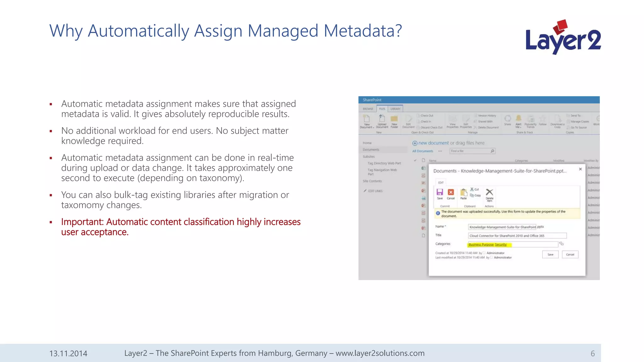This screenshot has height=362, width=644.
Task: Switch to the BROWSE ribbon tab
Action: pyautogui.click(x=368, y=109)
